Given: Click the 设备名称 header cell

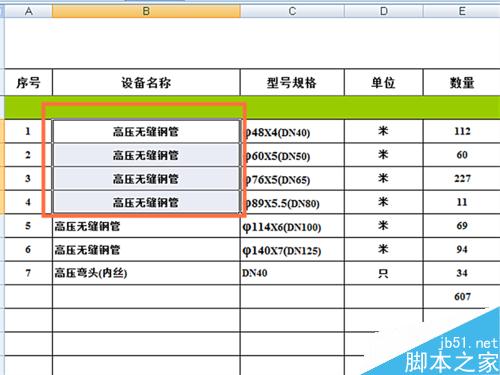Looking at the screenshot, I should 146,82.
